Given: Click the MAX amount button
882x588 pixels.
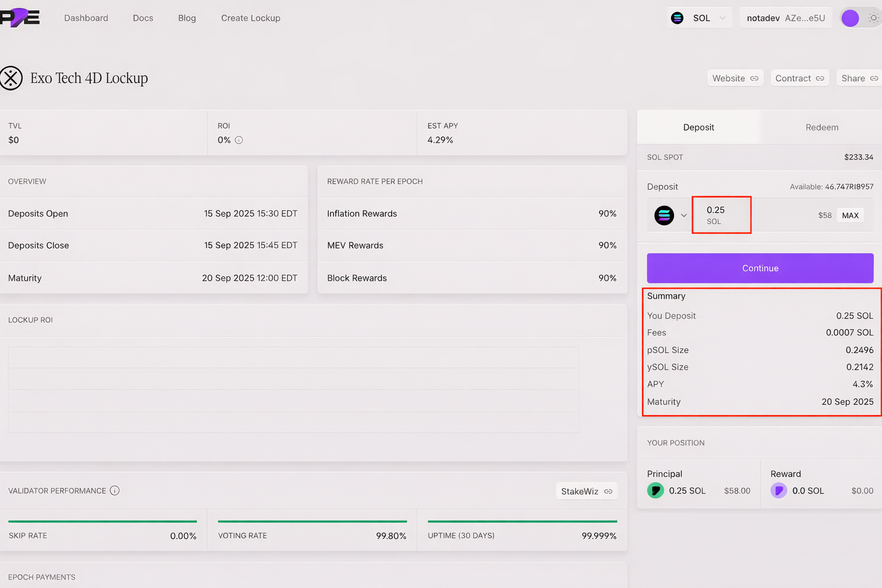Looking at the screenshot, I should click(x=850, y=215).
